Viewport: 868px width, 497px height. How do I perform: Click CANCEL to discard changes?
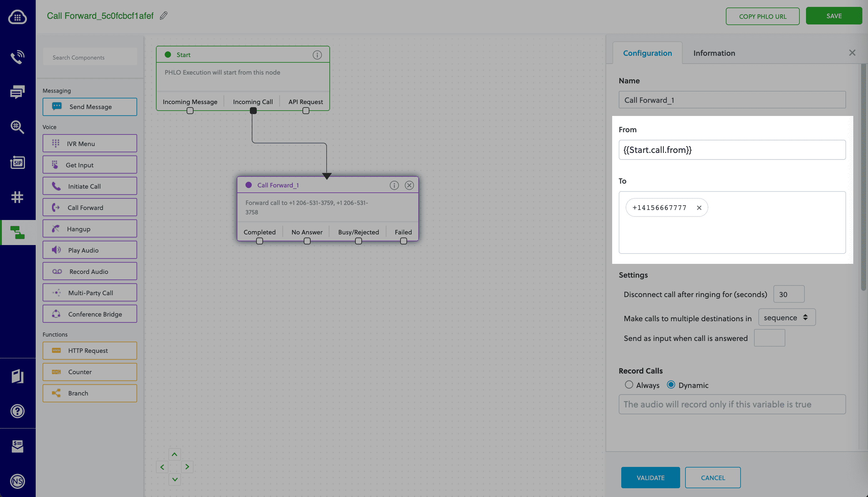pos(713,477)
